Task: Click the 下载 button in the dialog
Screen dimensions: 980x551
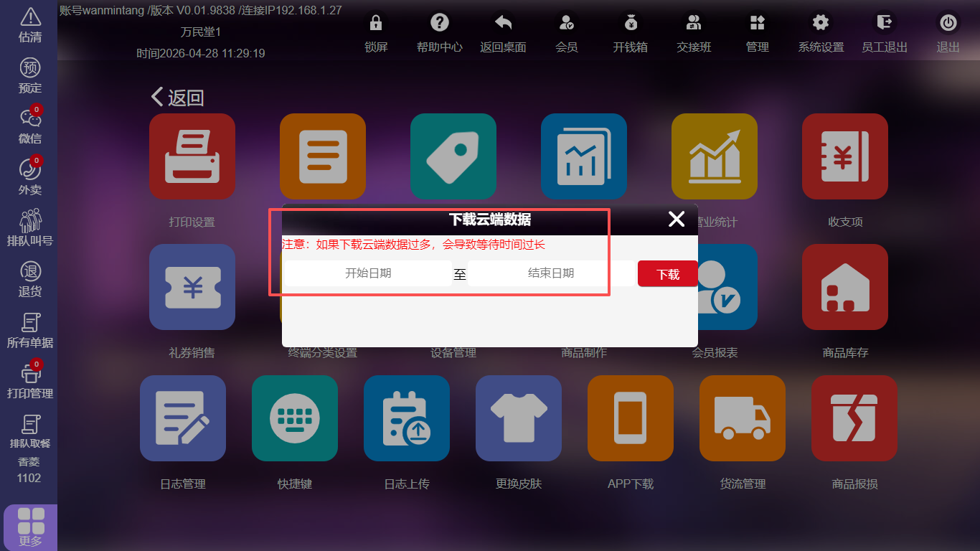Action: [667, 274]
